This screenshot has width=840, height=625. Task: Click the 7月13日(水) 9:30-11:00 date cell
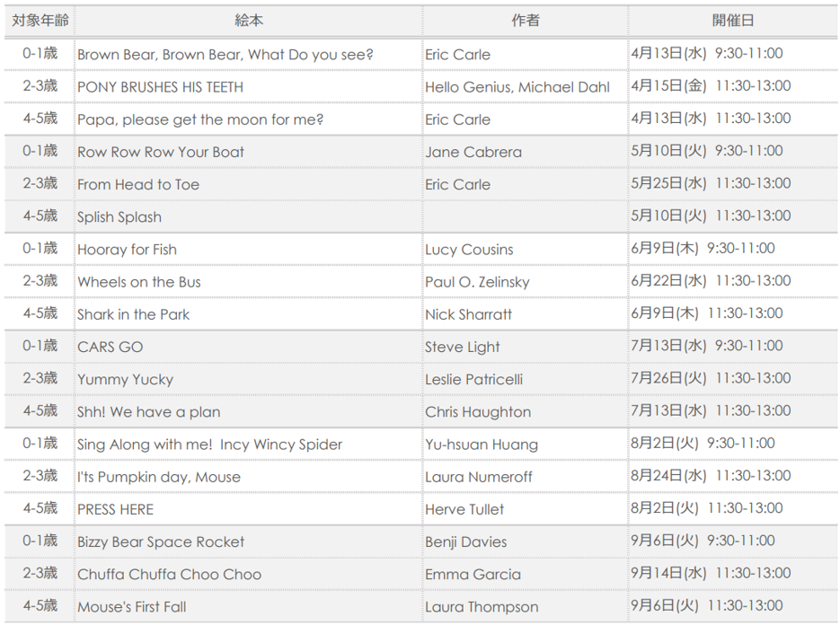pos(732,347)
